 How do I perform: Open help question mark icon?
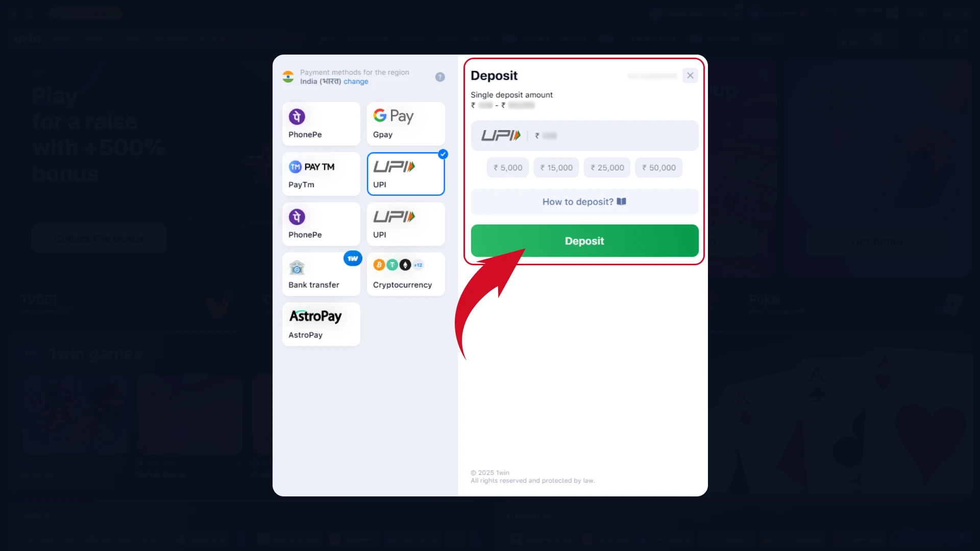440,77
